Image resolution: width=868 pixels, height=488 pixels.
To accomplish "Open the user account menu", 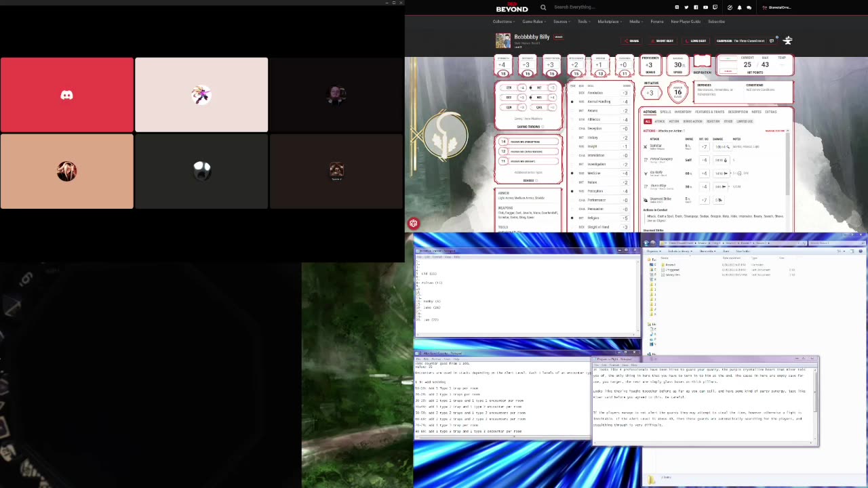I will (777, 7).
